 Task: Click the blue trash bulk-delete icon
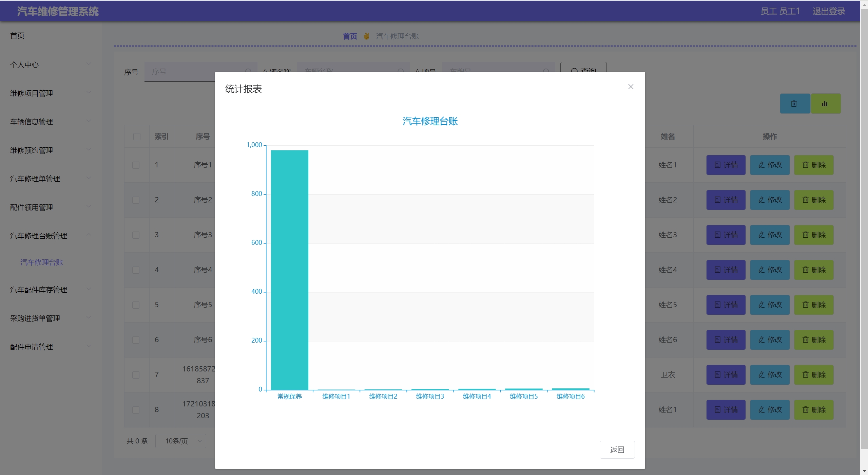tap(794, 104)
